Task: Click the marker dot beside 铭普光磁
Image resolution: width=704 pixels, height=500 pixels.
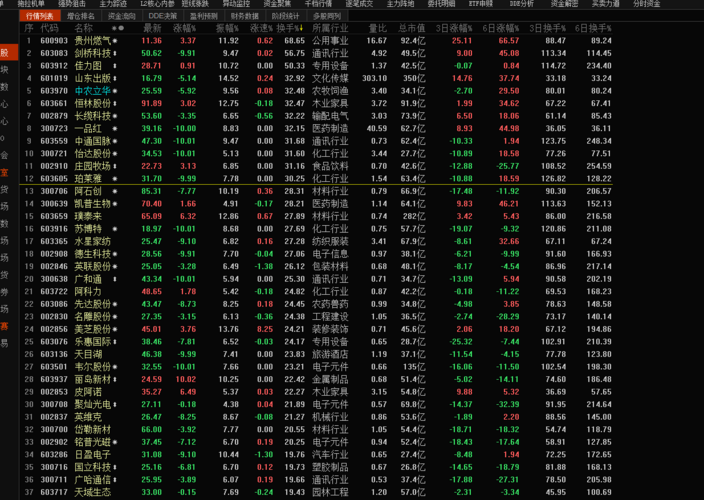Action: coord(115,443)
